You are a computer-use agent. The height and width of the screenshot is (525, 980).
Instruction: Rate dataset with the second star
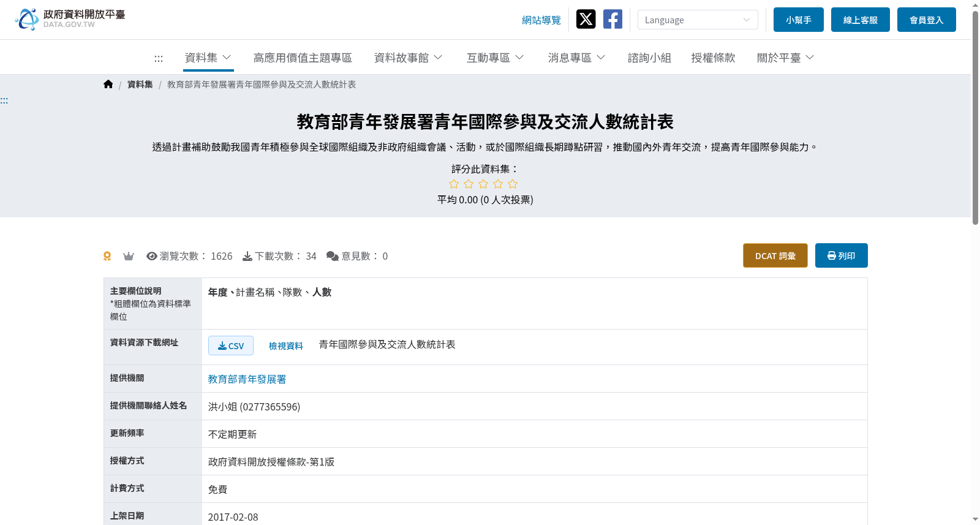tap(469, 184)
